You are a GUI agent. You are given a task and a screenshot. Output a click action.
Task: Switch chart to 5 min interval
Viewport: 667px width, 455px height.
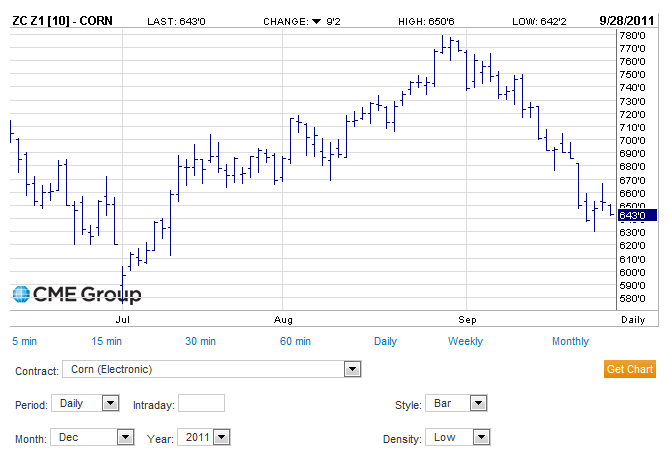25,341
